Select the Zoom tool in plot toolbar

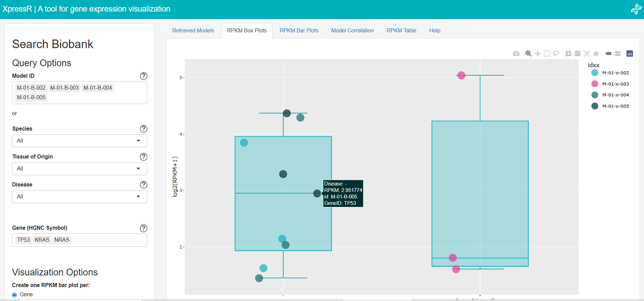click(528, 54)
